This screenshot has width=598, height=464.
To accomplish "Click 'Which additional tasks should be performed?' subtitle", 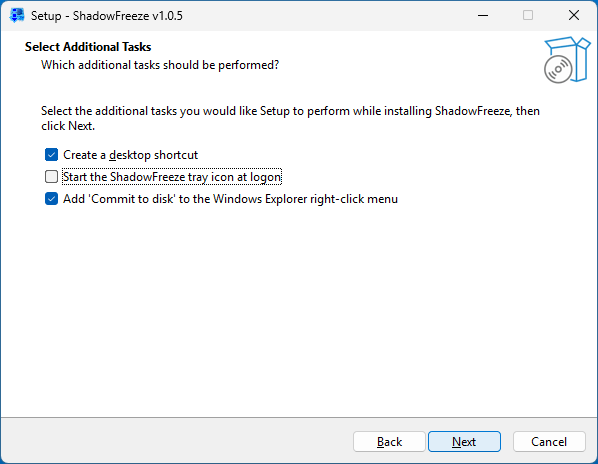I will coord(160,65).
